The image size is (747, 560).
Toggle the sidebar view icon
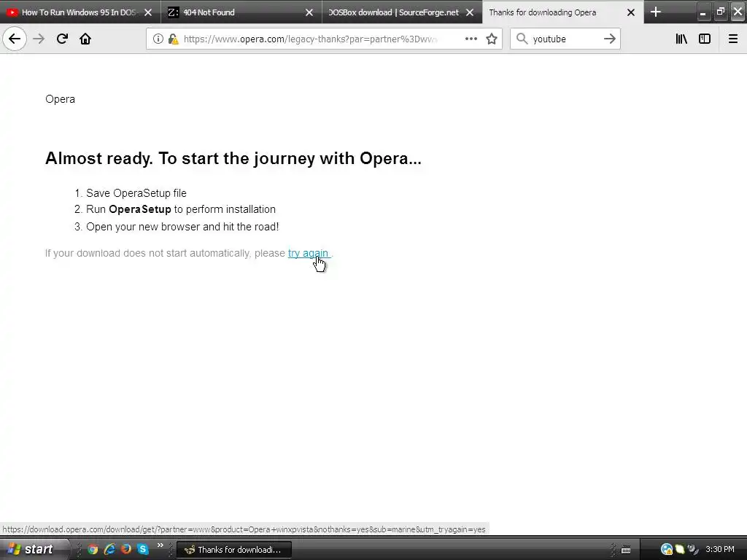705,39
